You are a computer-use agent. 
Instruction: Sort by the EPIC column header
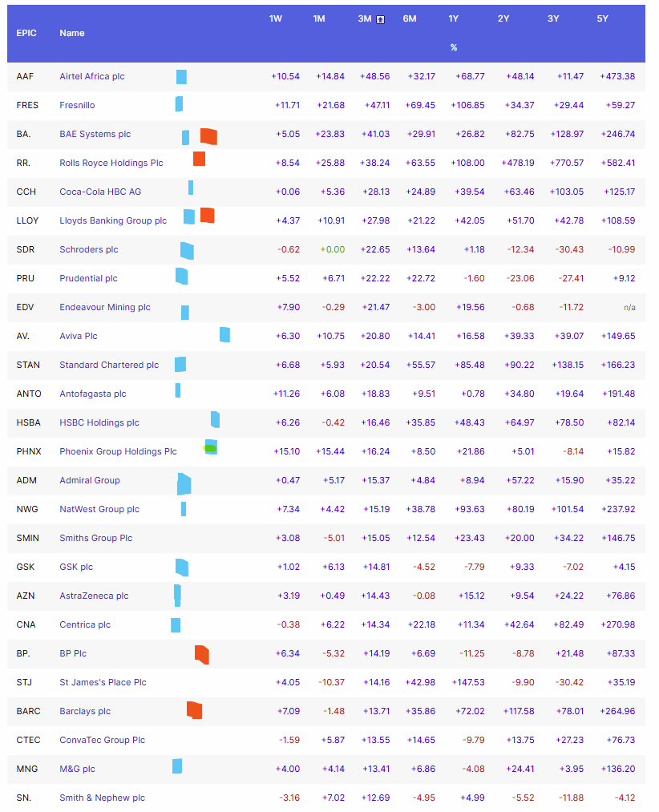click(x=26, y=33)
